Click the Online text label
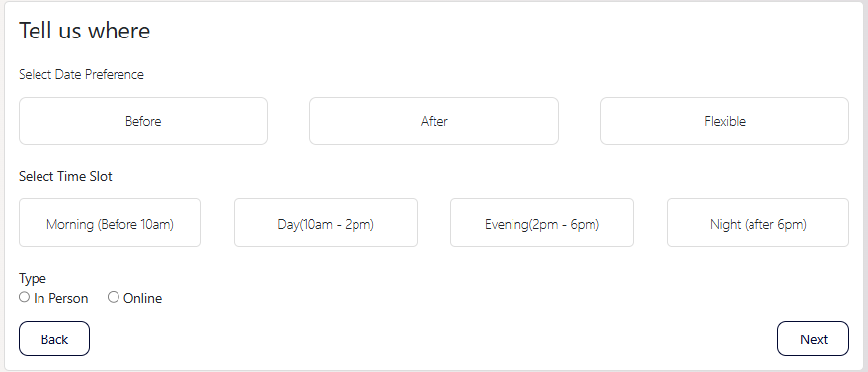This screenshot has width=868, height=372. tap(143, 298)
